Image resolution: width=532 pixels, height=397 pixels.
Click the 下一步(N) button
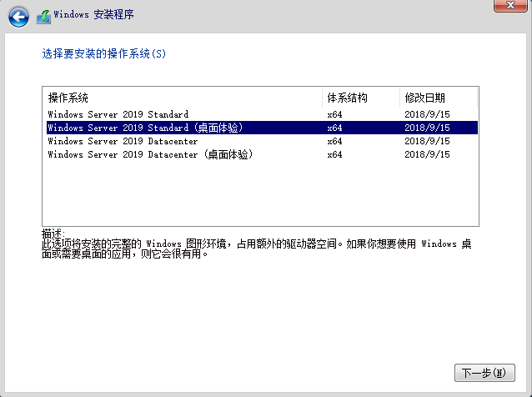coord(484,373)
